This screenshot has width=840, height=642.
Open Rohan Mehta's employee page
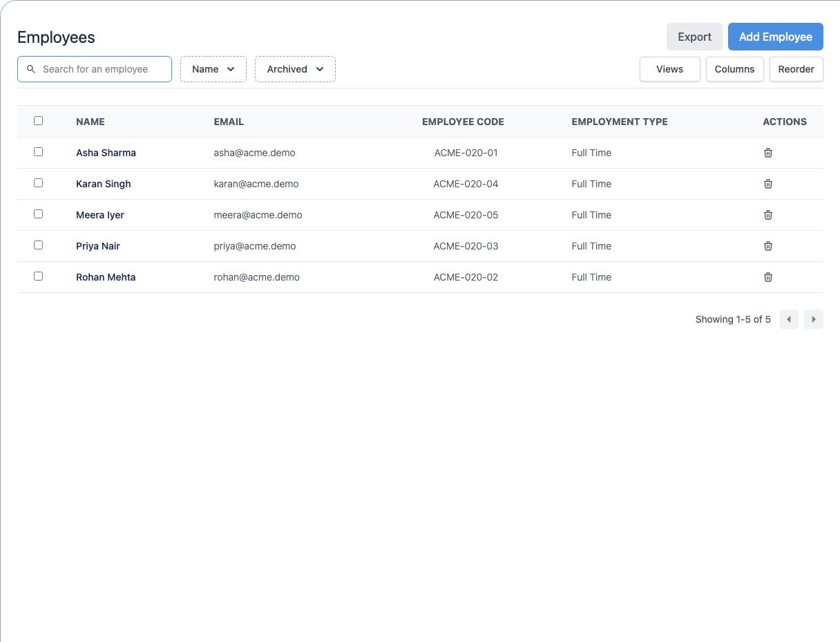pos(106,277)
